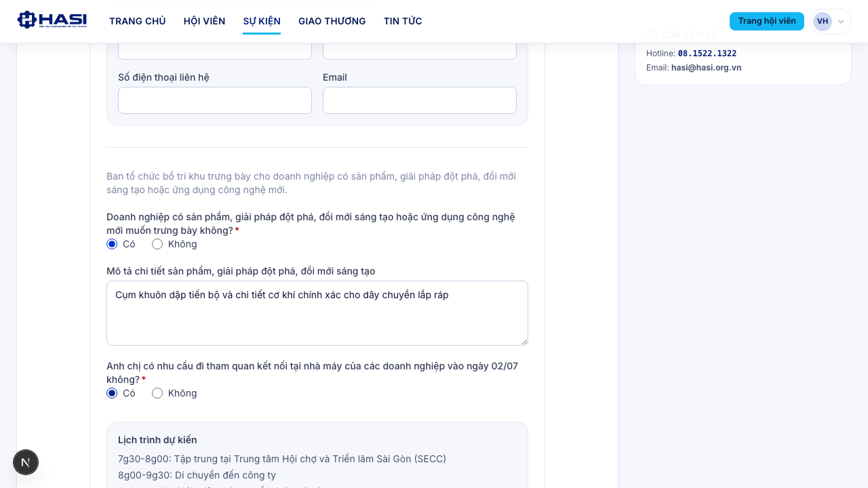Select Có for factory visit on 02/07

click(x=112, y=393)
